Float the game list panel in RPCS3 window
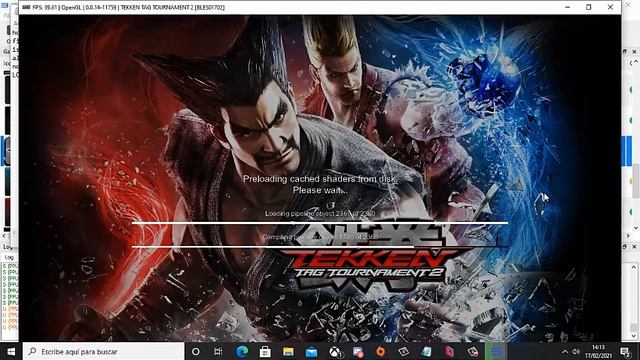Image resolution: width=640 pixels, height=360 pixels. [x=625, y=51]
